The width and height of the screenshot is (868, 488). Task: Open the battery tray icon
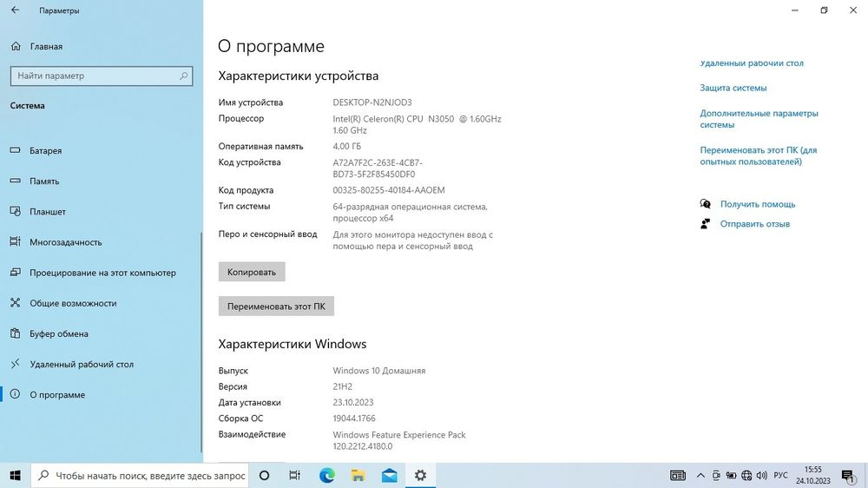[x=731, y=475]
